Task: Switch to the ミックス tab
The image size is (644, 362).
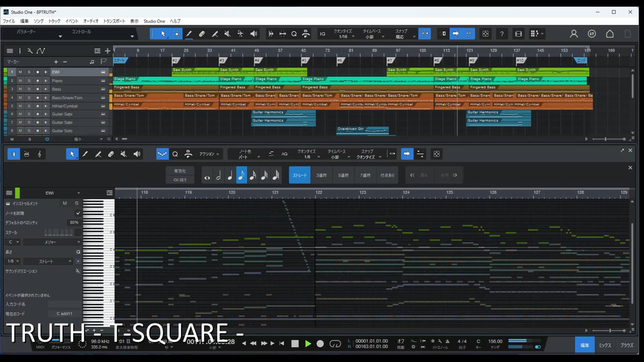Action: click(x=604, y=345)
